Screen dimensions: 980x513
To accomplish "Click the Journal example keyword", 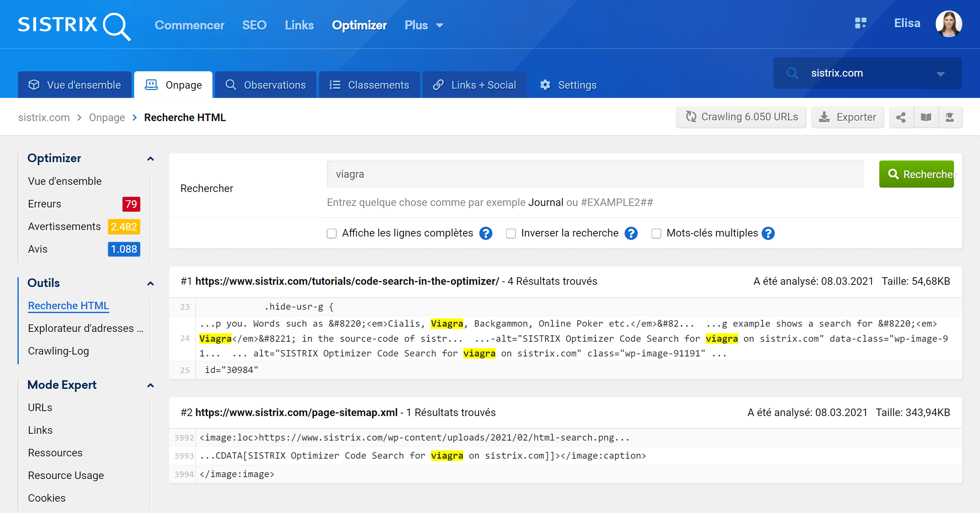I will point(545,202).
